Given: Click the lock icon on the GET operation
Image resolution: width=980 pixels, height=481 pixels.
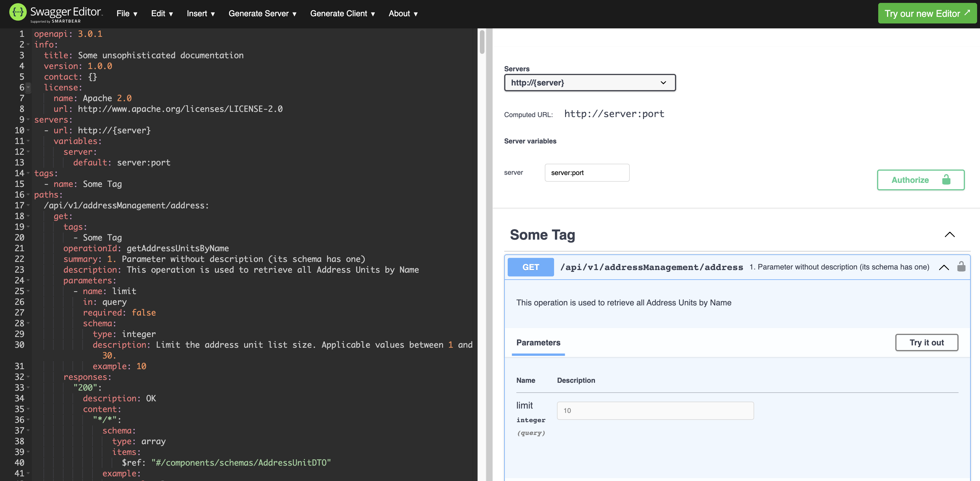Looking at the screenshot, I should coord(961,267).
